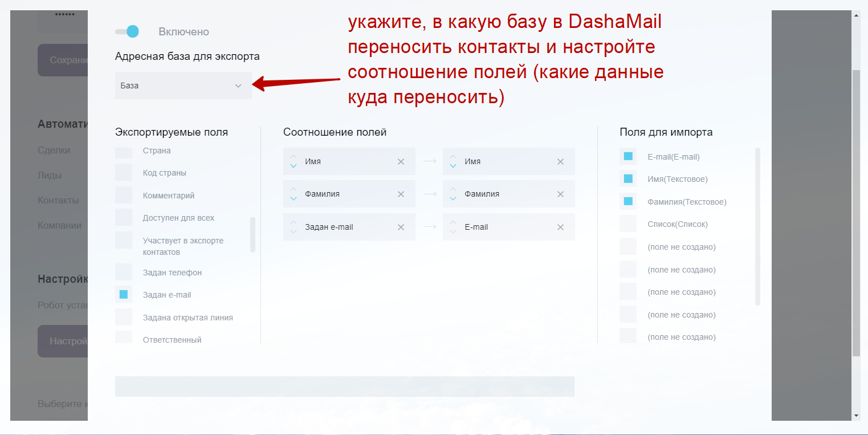
Task: Open Компании in the left sidebar
Action: (59, 226)
